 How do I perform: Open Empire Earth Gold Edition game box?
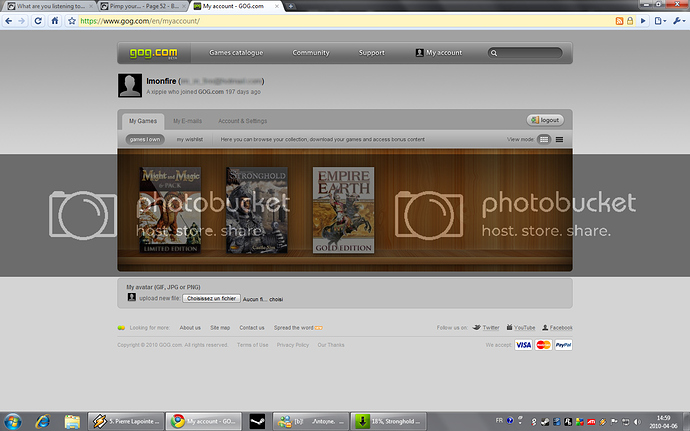[x=343, y=210]
